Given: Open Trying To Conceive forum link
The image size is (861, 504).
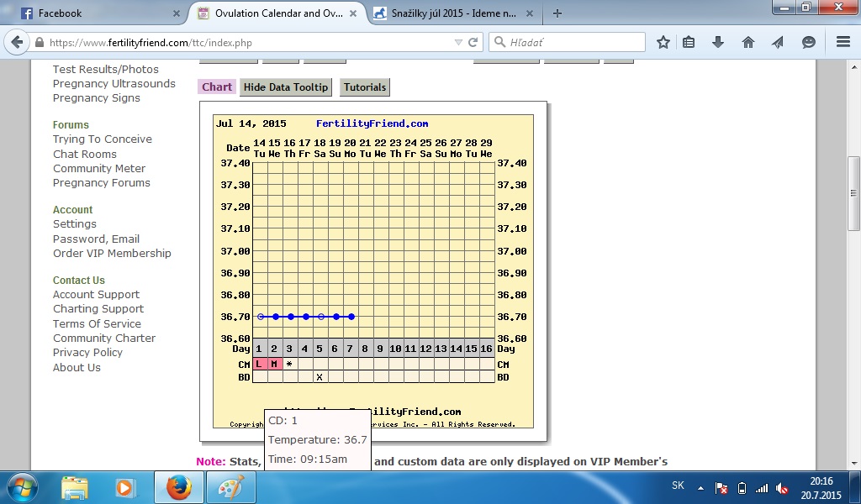Looking at the screenshot, I should pyautogui.click(x=103, y=139).
